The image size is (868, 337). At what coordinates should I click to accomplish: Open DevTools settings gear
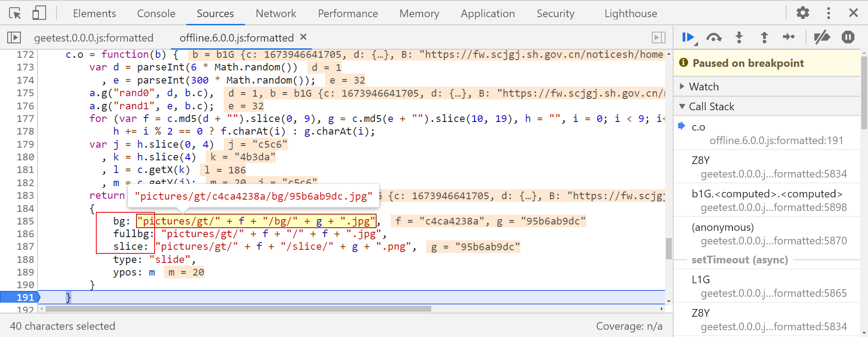point(803,13)
